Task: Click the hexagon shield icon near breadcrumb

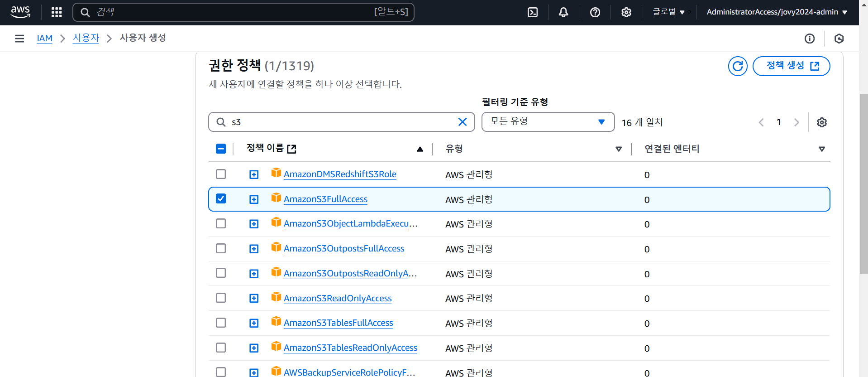Action: point(839,39)
